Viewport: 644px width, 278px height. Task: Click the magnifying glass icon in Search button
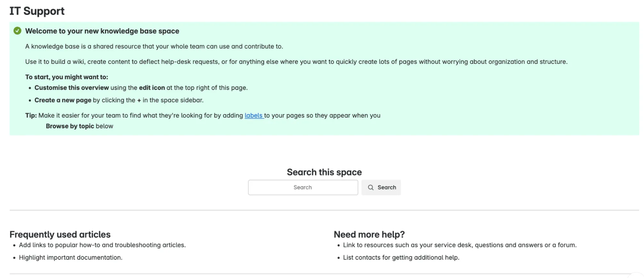point(370,187)
